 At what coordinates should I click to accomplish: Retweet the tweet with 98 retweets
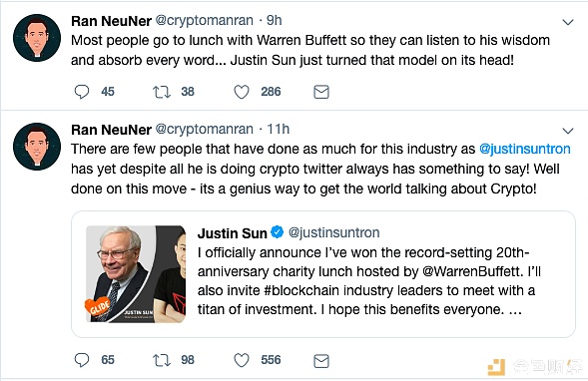pyautogui.click(x=162, y=360)
